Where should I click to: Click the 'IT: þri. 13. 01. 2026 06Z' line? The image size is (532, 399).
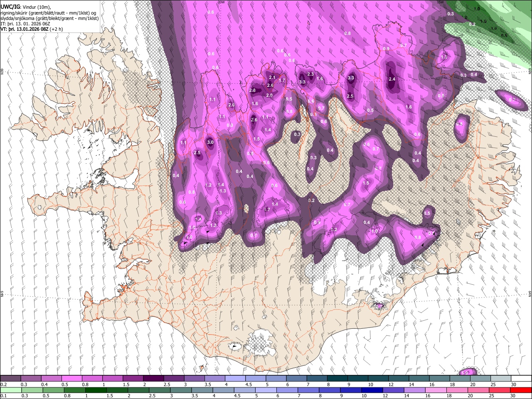pyautogui.click(x=26, y=24)
